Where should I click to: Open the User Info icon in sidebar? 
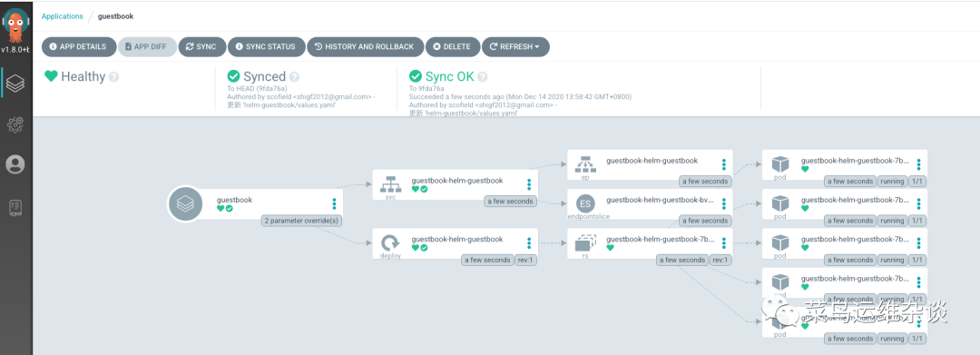coord(15,165)
